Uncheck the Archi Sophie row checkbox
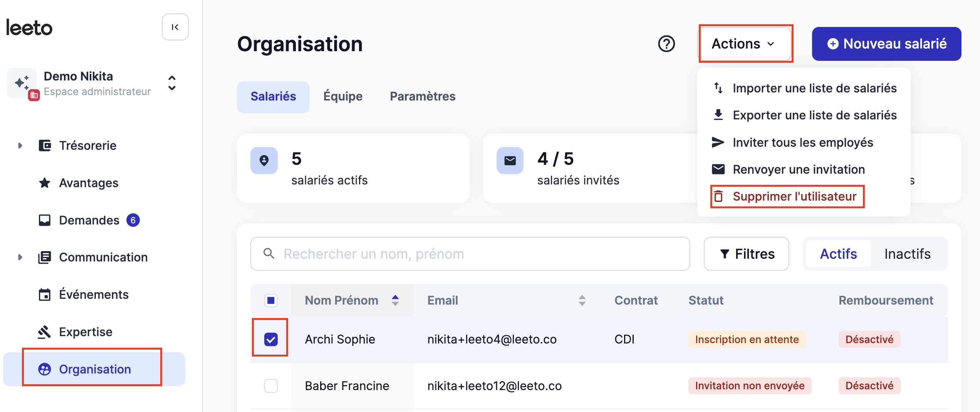 click(271, 339)
